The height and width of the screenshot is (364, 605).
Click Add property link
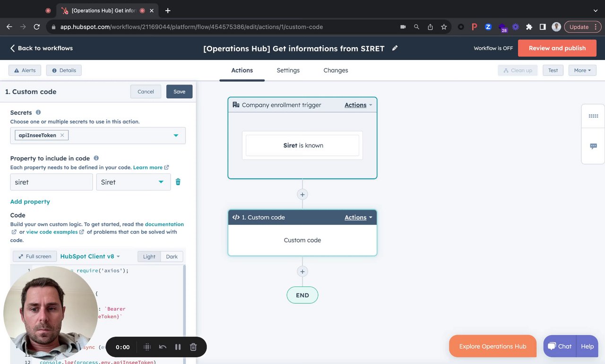(30, 202)
